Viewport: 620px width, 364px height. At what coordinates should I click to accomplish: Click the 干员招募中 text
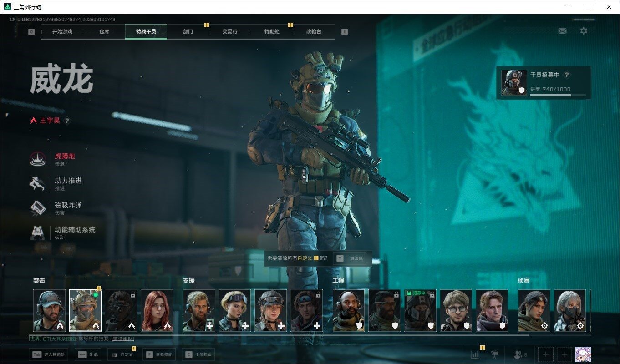coord(545,75)
